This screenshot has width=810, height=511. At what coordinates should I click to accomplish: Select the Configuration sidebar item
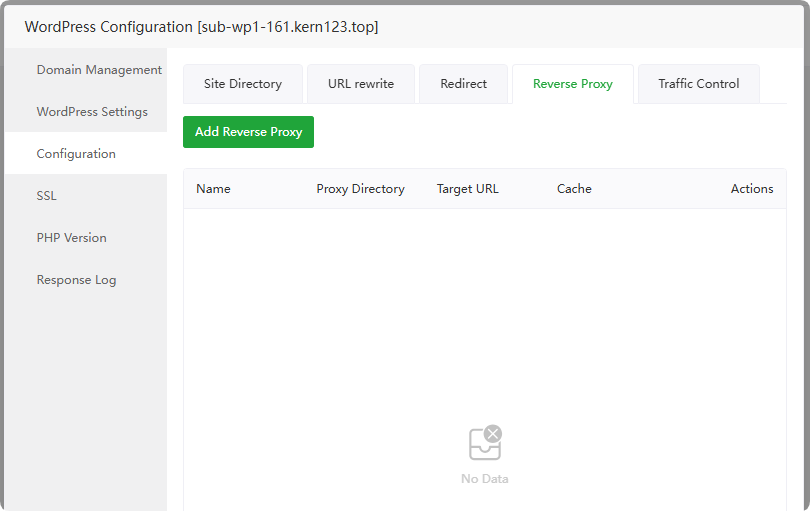[86, 153]
